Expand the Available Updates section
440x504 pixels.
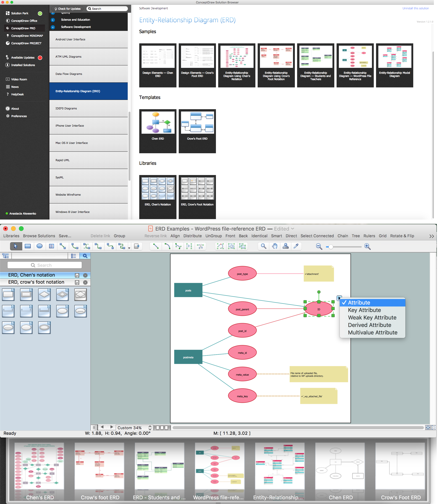22,57
